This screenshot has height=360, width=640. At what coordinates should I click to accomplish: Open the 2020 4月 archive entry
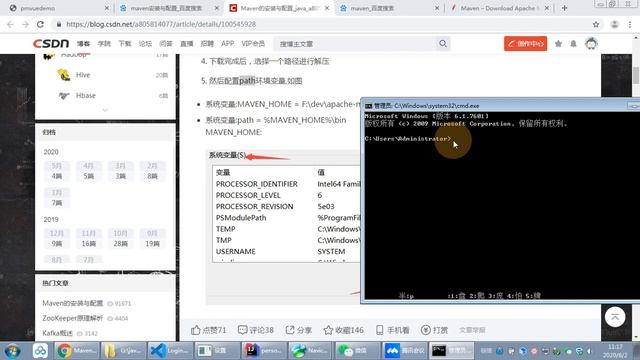[89, 171]
